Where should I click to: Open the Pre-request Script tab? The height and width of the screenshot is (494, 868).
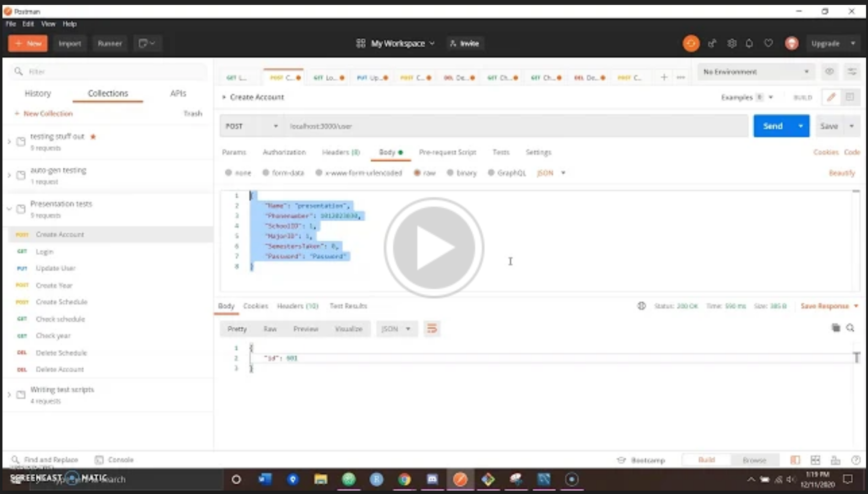(x=447, y=152)
